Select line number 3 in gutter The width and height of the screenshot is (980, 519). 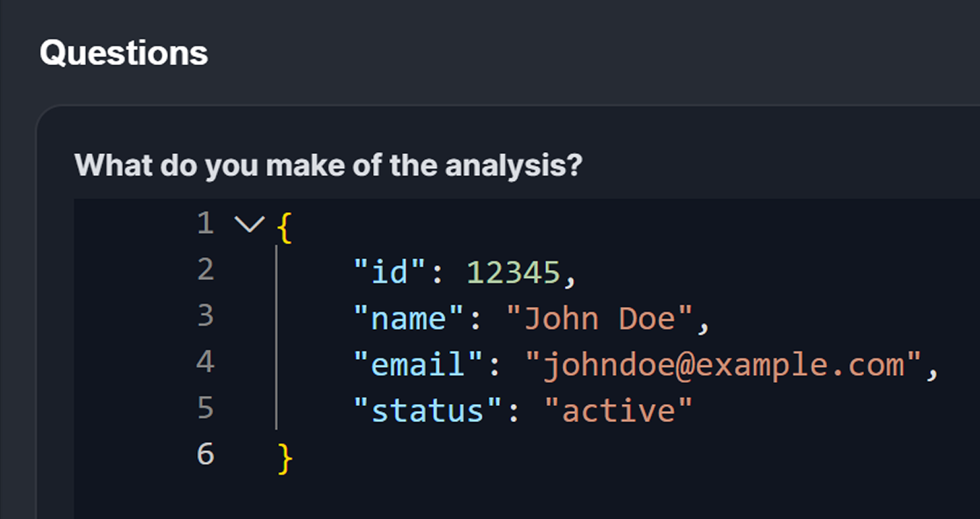point(206,316)
